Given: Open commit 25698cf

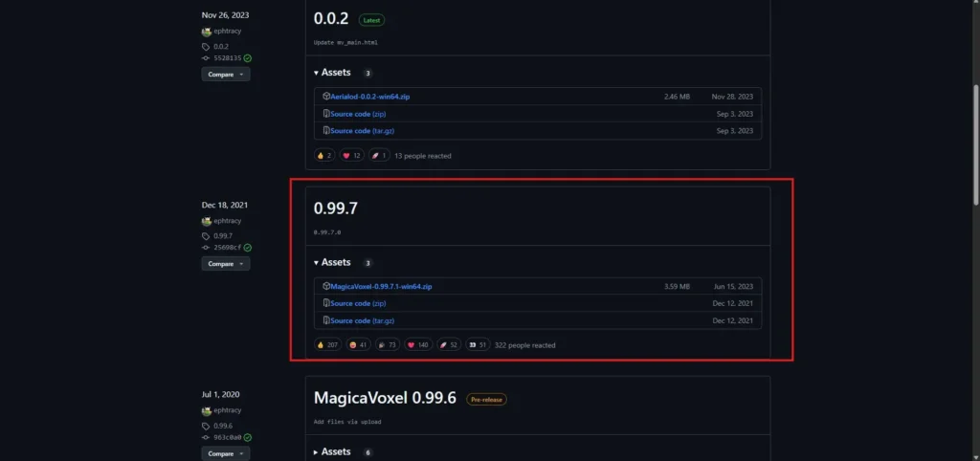Looking at the screenshot, I should tap(227, 247).
